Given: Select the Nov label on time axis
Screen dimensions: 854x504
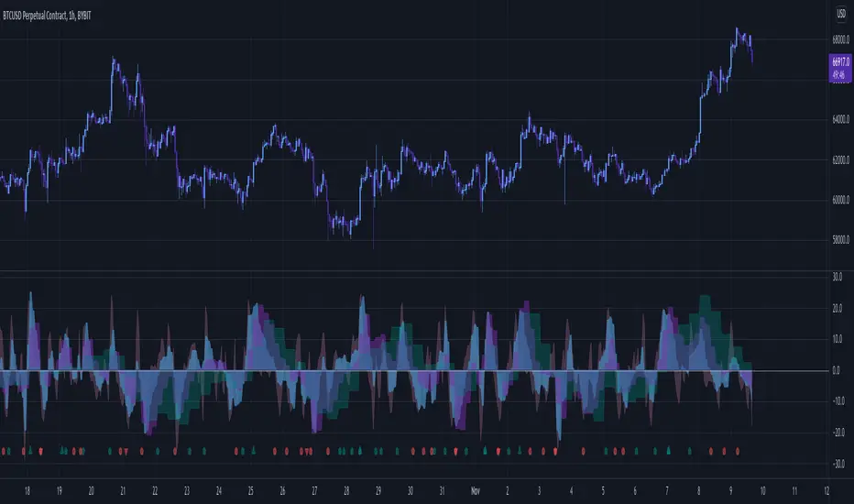Looking at the screenshot, I should point(474,490).
